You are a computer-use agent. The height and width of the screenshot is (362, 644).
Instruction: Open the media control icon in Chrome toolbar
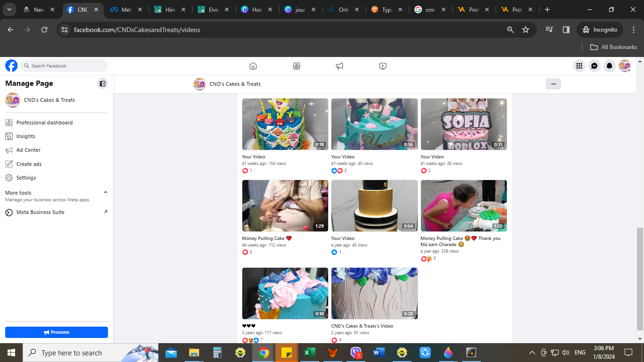point(549,30)
